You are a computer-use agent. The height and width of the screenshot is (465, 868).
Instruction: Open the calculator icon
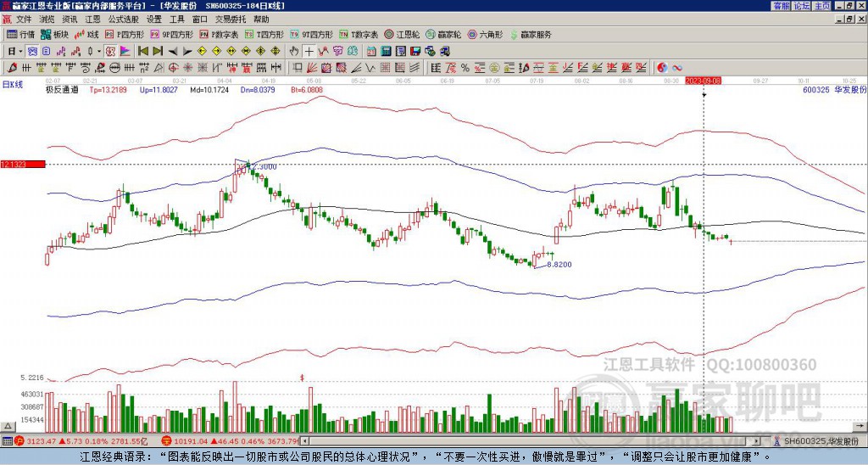(386, 52)
